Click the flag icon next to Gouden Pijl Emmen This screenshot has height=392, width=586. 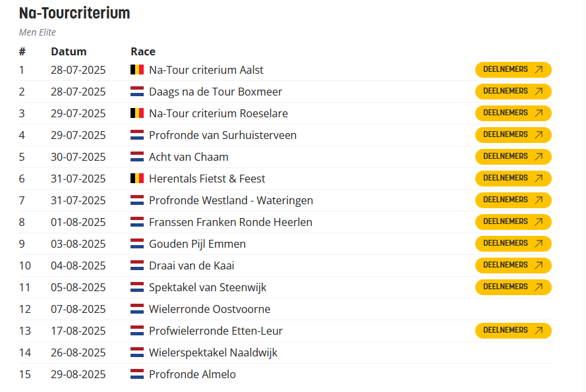click(x=137, y=244)
